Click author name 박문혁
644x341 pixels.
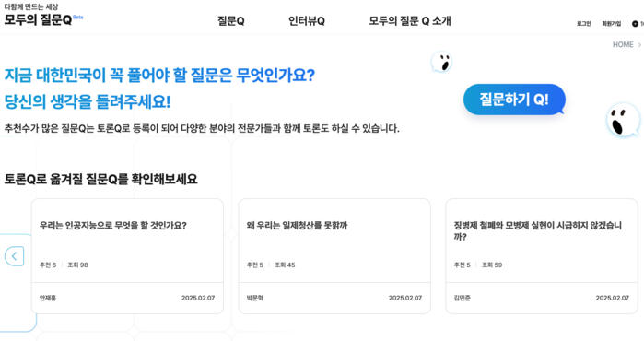[254, 298]
